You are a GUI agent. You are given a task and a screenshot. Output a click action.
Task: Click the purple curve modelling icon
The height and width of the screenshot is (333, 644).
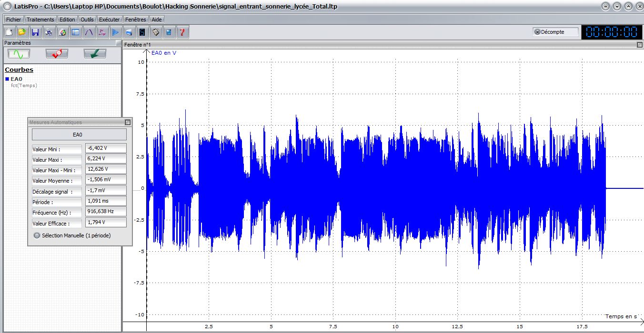tap(89, 32)
